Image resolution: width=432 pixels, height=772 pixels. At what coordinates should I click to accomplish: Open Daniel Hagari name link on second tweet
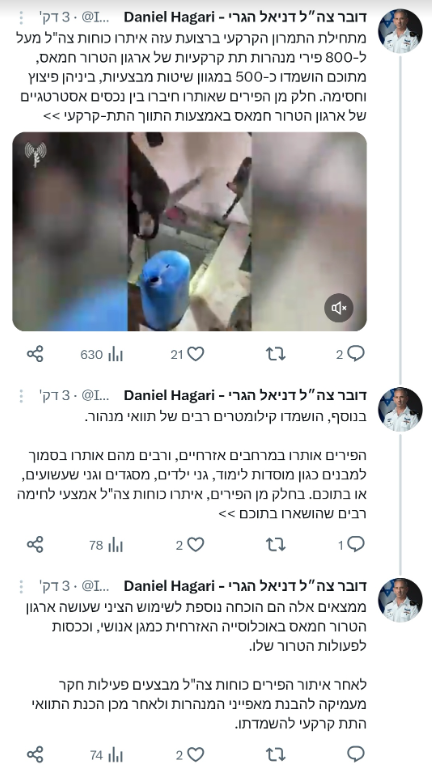(x=245, y=395)
